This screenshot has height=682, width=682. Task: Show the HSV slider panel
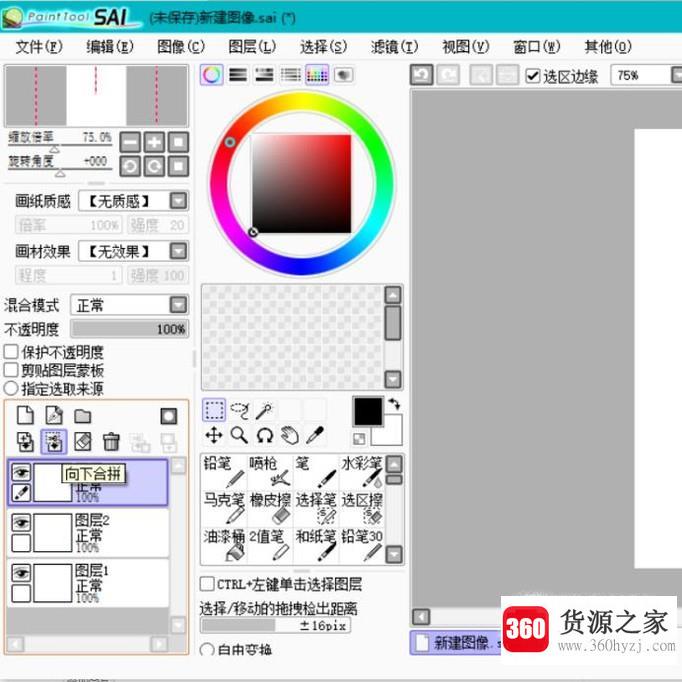[264, 75]
